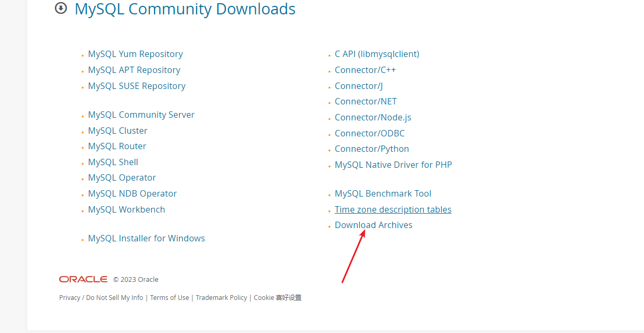
Task: Click the Oracle logo in the footer
Action: (83, 279)
